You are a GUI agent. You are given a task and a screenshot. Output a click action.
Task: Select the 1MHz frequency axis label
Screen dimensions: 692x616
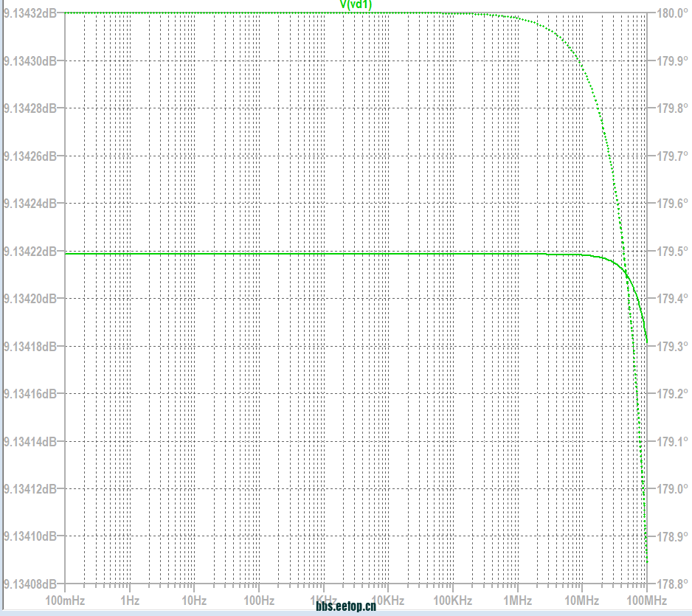[518, 601]
